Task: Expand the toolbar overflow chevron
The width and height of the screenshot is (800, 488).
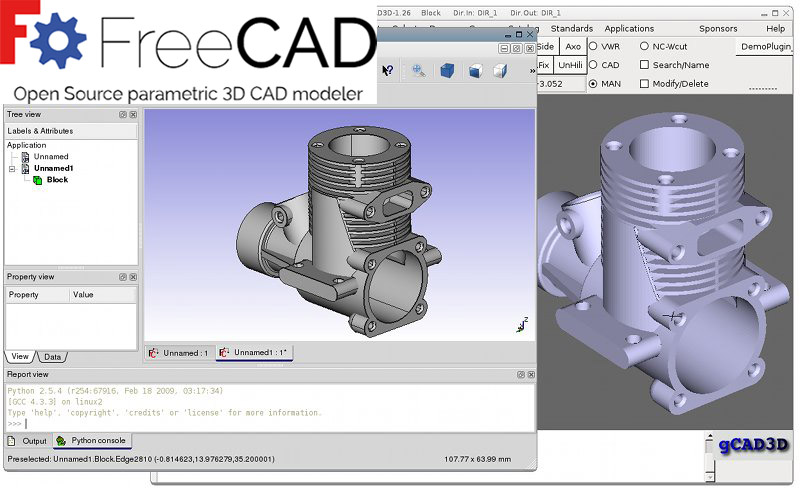Action: coord(532,71)
